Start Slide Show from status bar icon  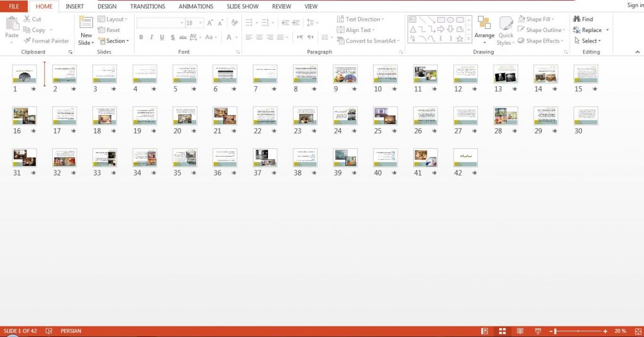point(538,331)
